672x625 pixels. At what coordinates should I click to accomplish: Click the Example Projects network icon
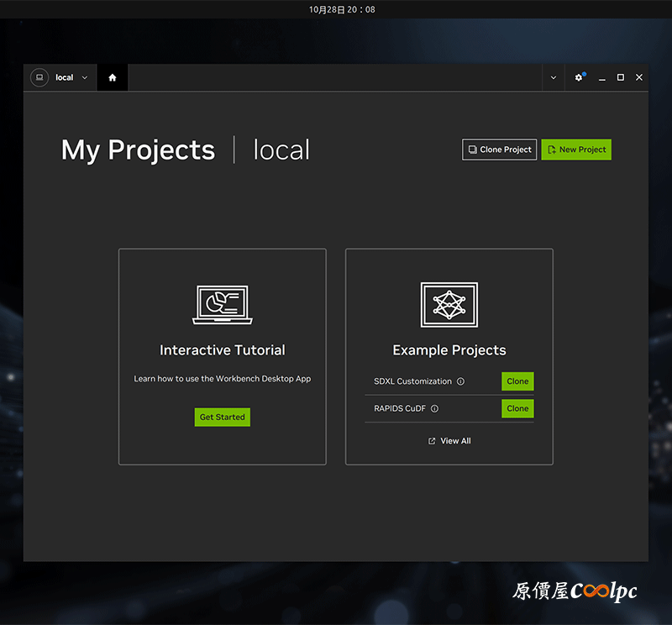(449, 304)
